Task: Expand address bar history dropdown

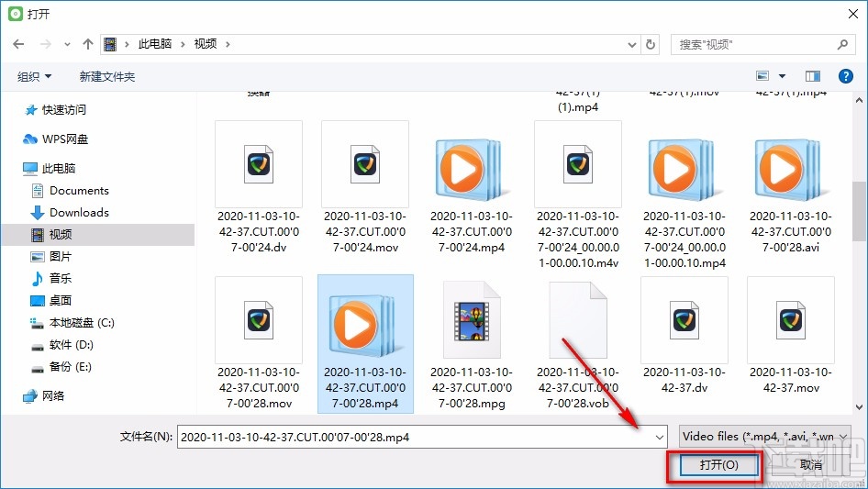Action: [631, 45]
